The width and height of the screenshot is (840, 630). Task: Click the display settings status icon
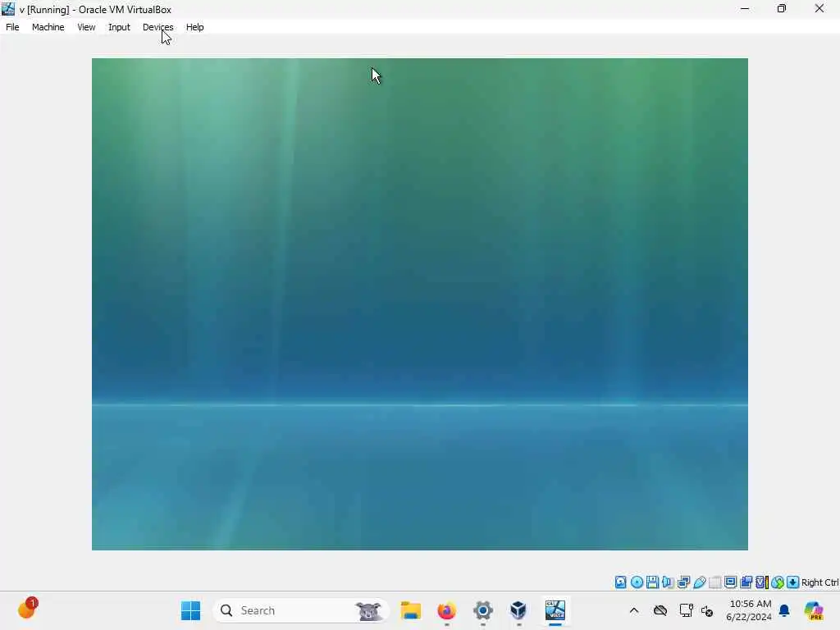pos(730,582)
